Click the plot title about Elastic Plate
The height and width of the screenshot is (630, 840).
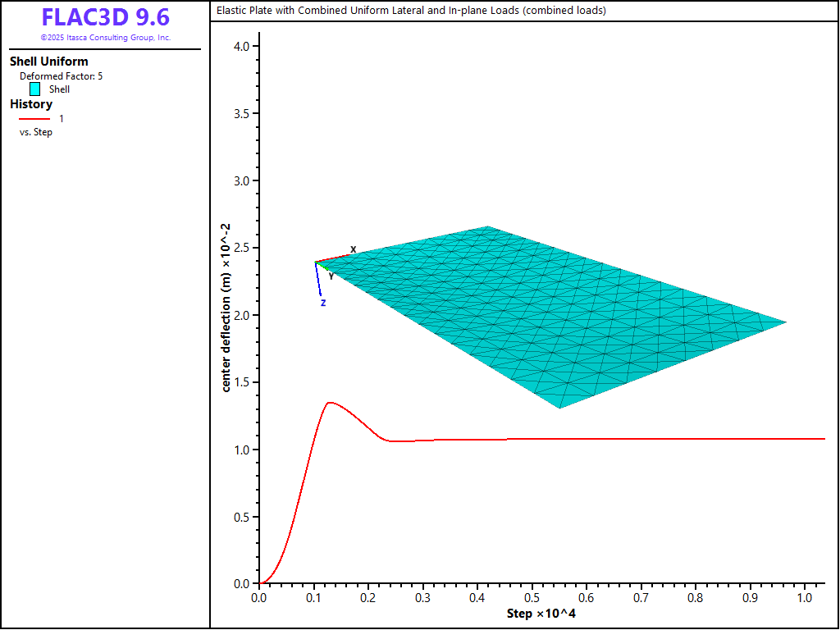(411, 11)
